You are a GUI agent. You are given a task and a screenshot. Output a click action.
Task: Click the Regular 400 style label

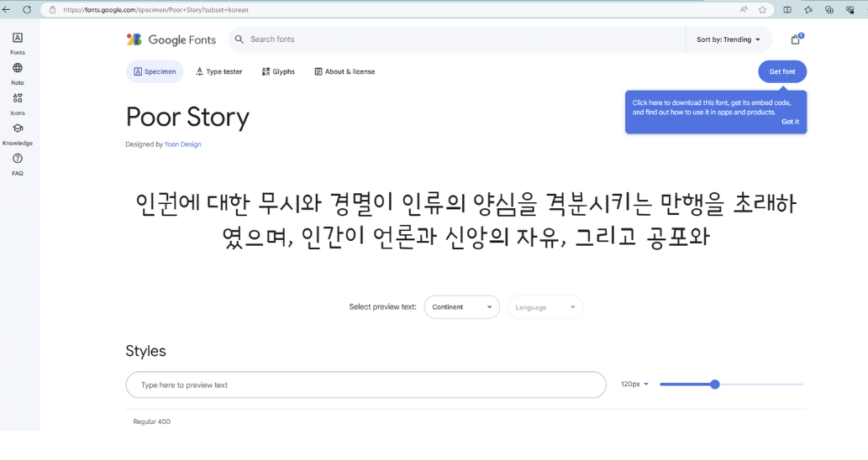152,421
